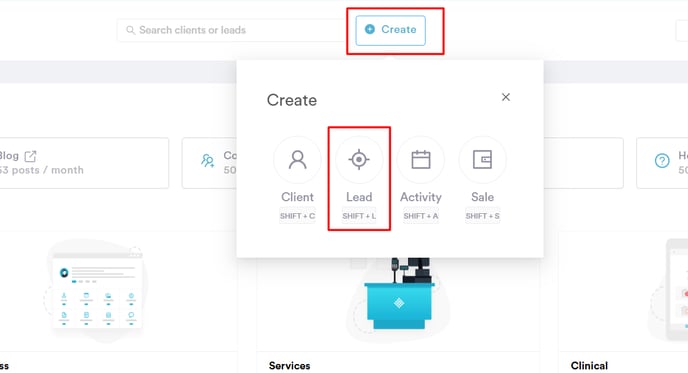Open the Blog external link icon

[30, 156]
